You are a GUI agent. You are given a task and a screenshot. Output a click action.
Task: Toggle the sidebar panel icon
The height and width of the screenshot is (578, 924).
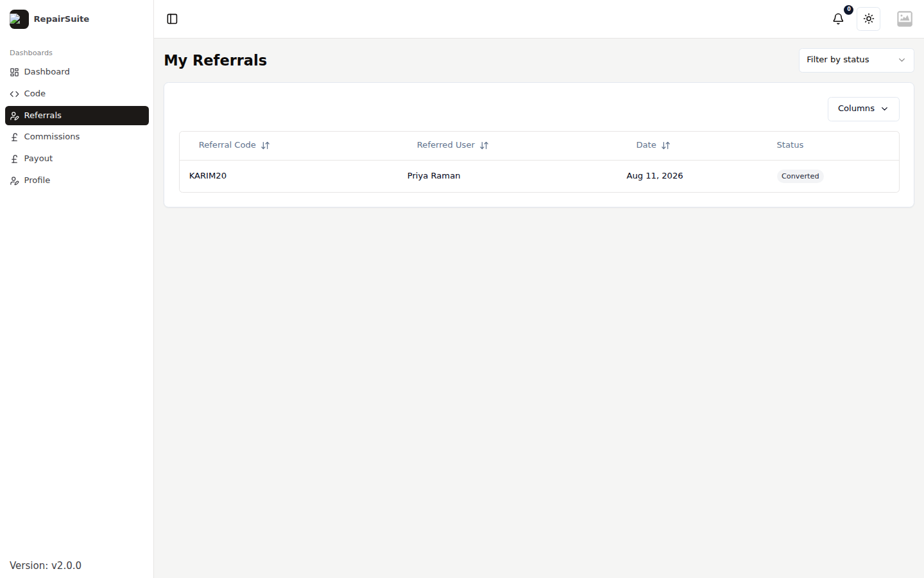tap(172, 19)
